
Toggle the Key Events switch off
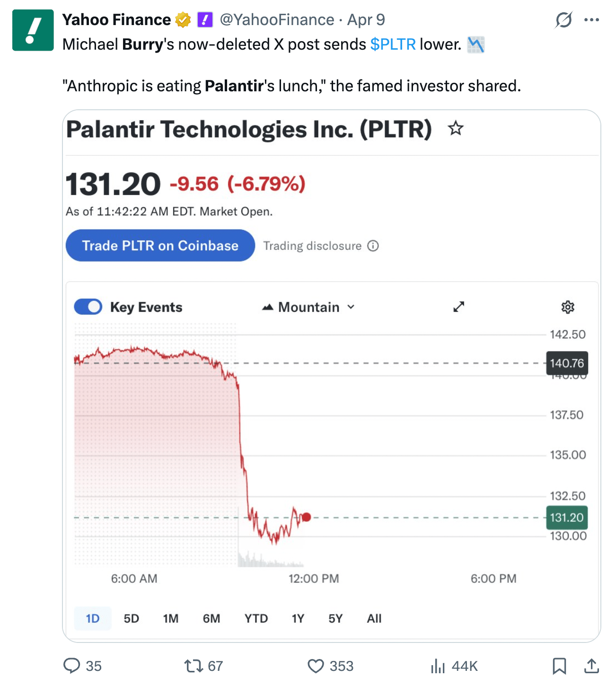(x=88, y=307)
